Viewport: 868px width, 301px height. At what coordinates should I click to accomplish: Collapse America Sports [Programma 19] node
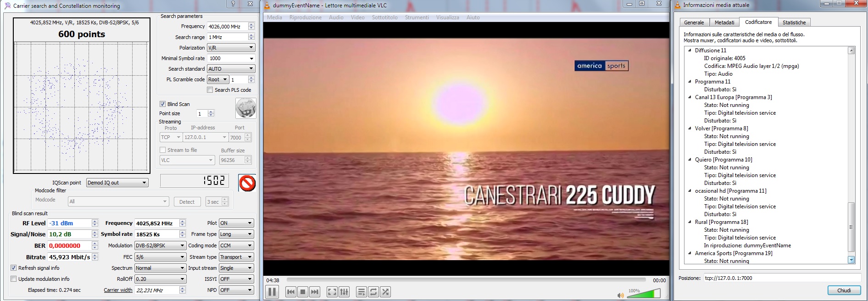click(x=690, y=253)
